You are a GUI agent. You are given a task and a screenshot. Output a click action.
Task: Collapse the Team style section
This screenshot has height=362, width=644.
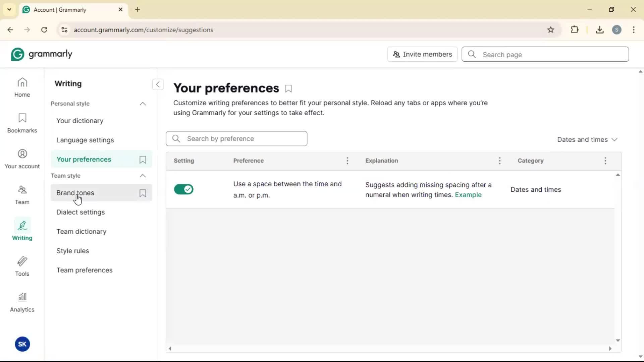pos(143,176)
